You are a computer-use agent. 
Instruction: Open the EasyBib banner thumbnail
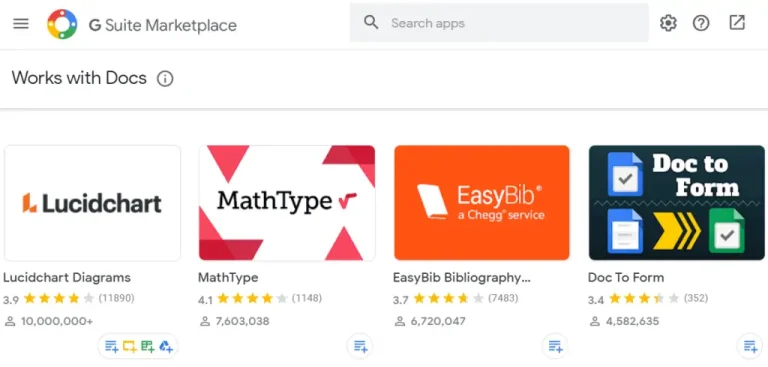point(482,203)
